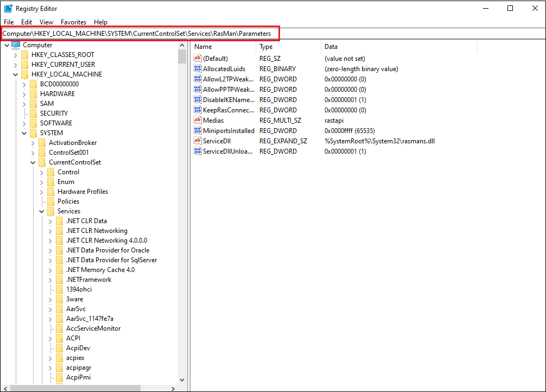546x392 pixels.
Task: Collapse the CurrentControlSet key
Action: [33, 162]
